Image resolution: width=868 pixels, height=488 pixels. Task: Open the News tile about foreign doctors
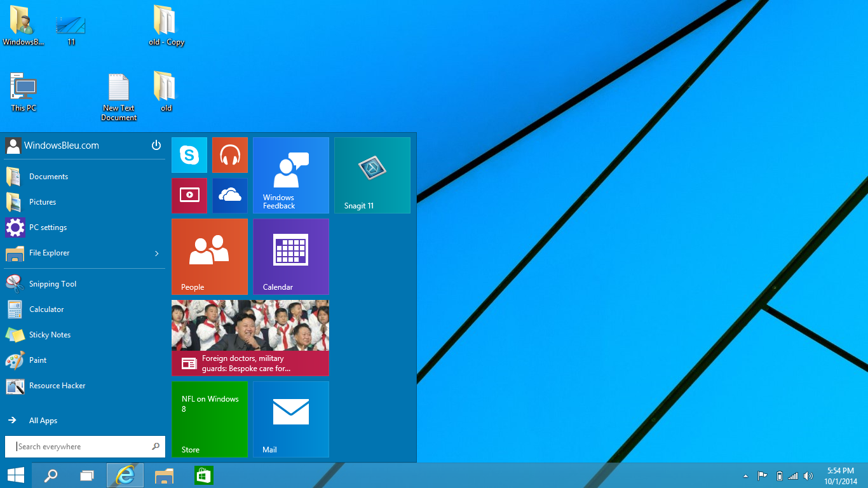pos(250,338)
